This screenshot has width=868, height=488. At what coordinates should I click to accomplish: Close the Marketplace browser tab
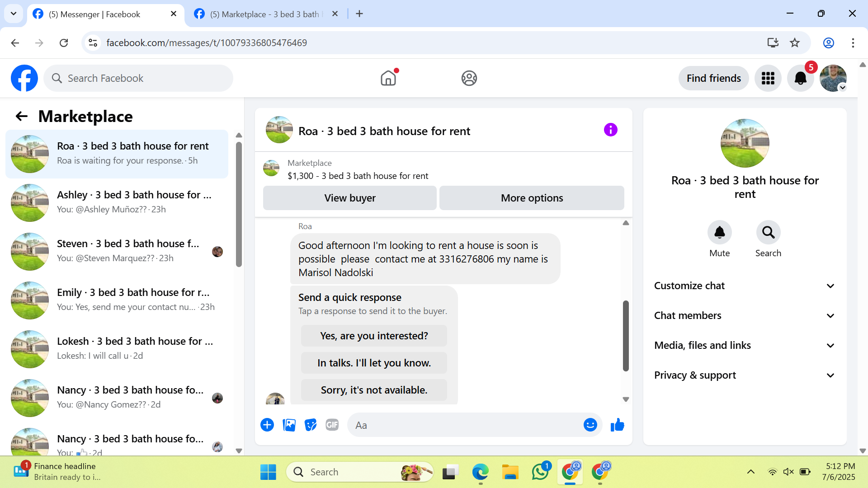tap(335, 14)
